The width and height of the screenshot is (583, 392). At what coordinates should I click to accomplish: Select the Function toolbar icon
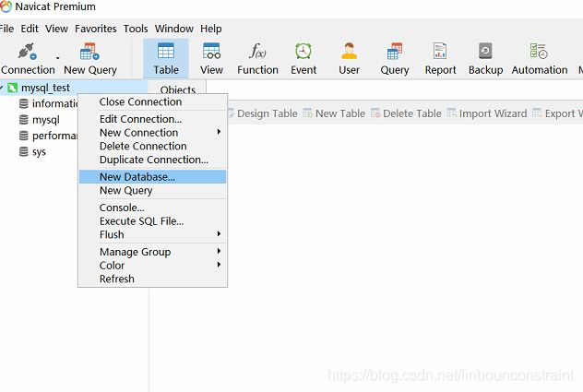coord(257,51)
